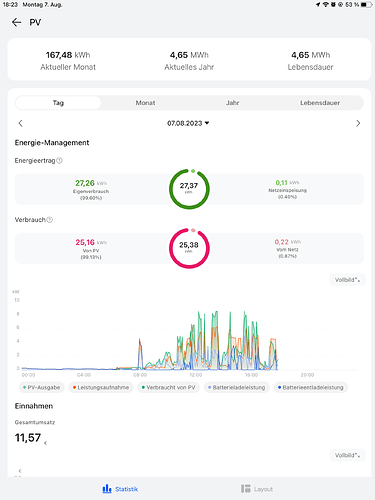
Task: Tap the 0,11 kWh Netzeinspeisung value
Action: click(x=287, y=183)
